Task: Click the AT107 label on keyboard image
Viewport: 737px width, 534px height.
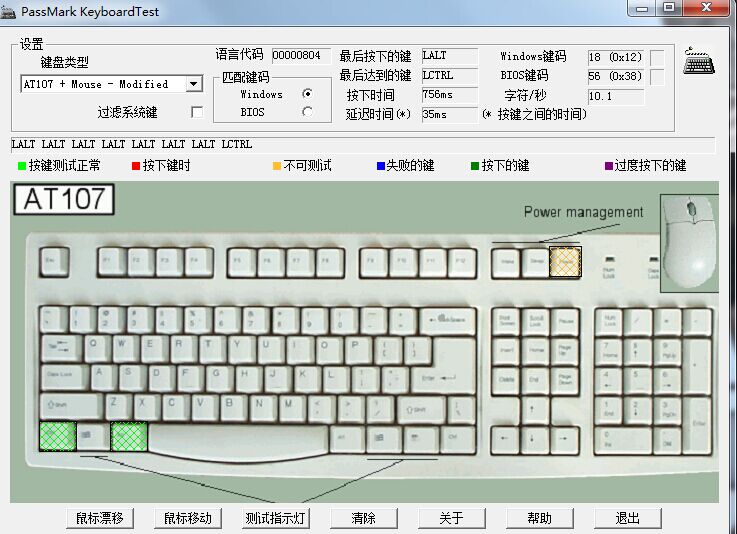Action: pos(64,199)
